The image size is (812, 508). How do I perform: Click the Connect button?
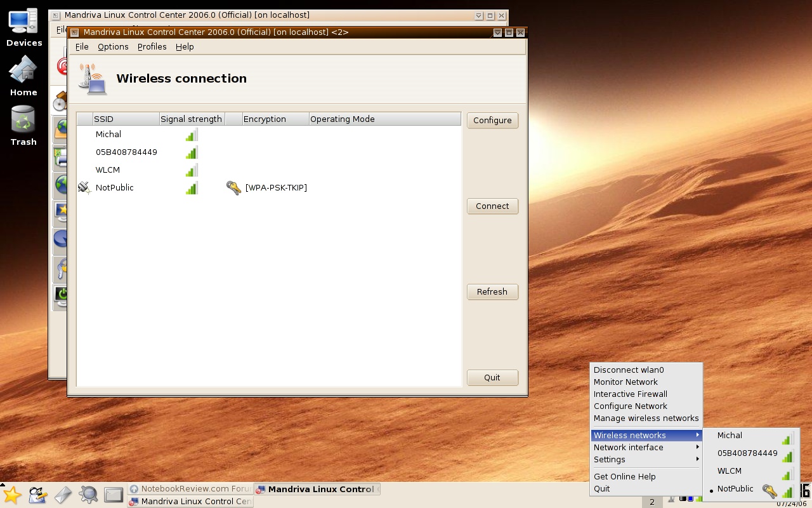(x=492, y=206)
